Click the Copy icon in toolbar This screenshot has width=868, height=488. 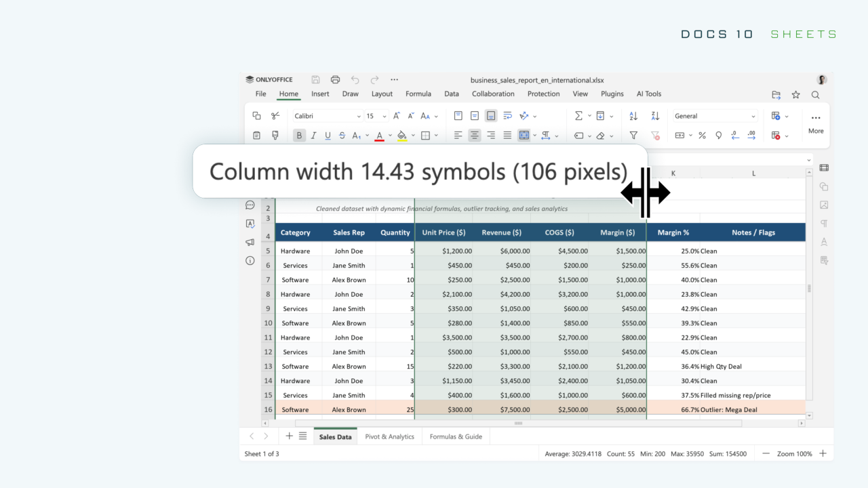tap(256, 116)
